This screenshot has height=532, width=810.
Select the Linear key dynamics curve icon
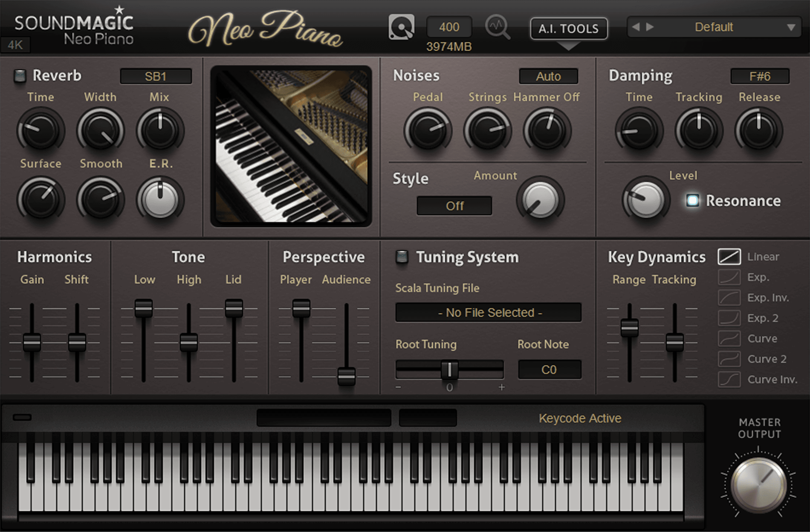[x=729, y=257]
